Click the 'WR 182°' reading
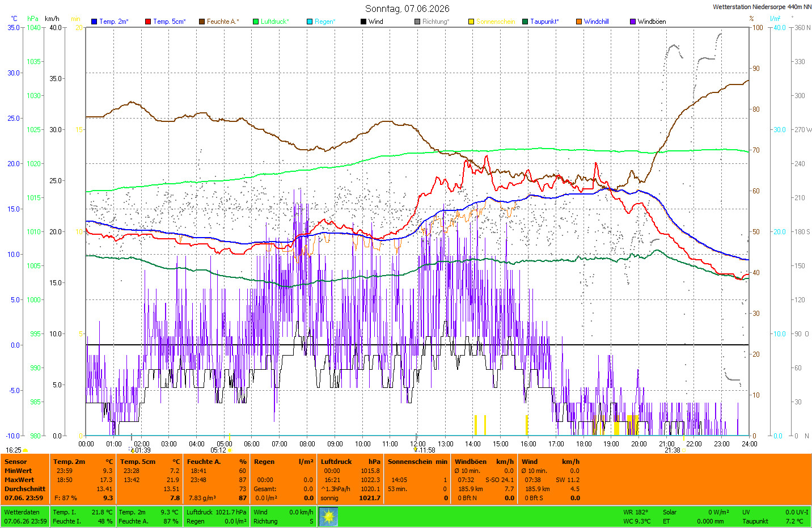The image size is (812, 528). coord(636,512)
